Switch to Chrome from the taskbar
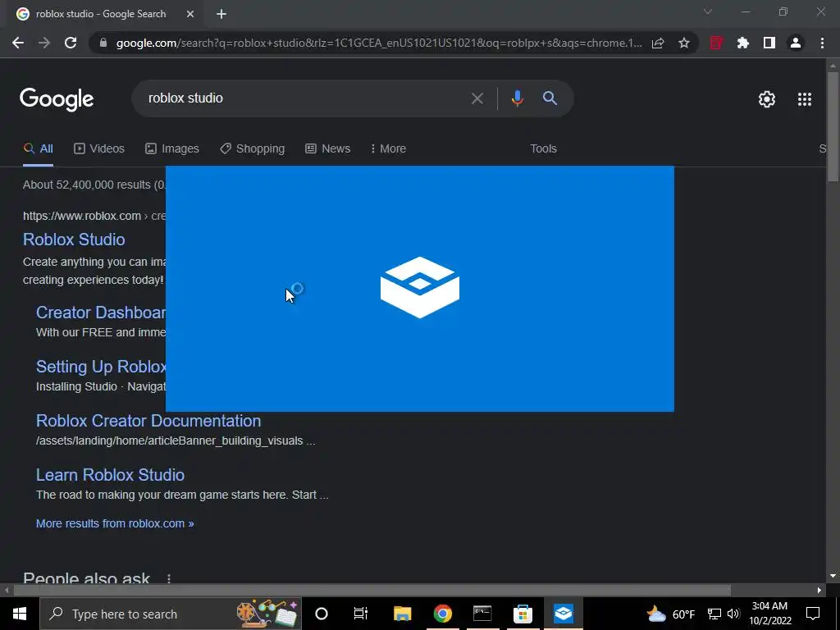Image resolution: width=840 pixels, height=630 pixels. [442, 614]
